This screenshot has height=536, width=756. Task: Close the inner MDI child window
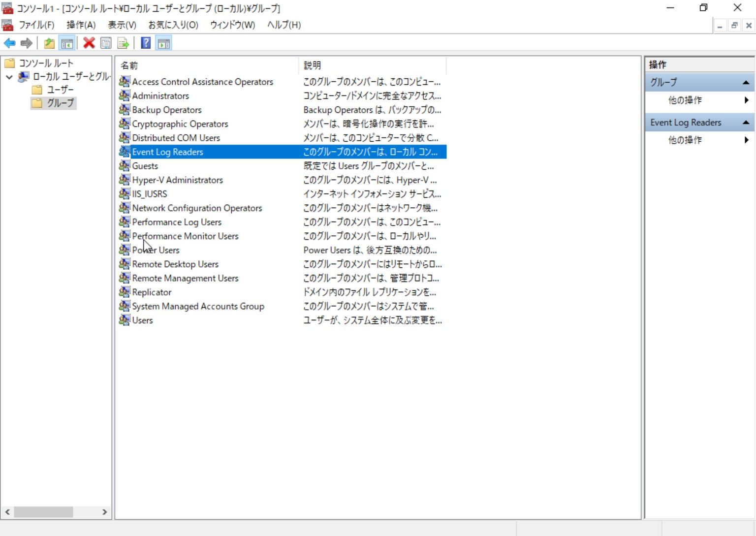click(x=749, y=26)
